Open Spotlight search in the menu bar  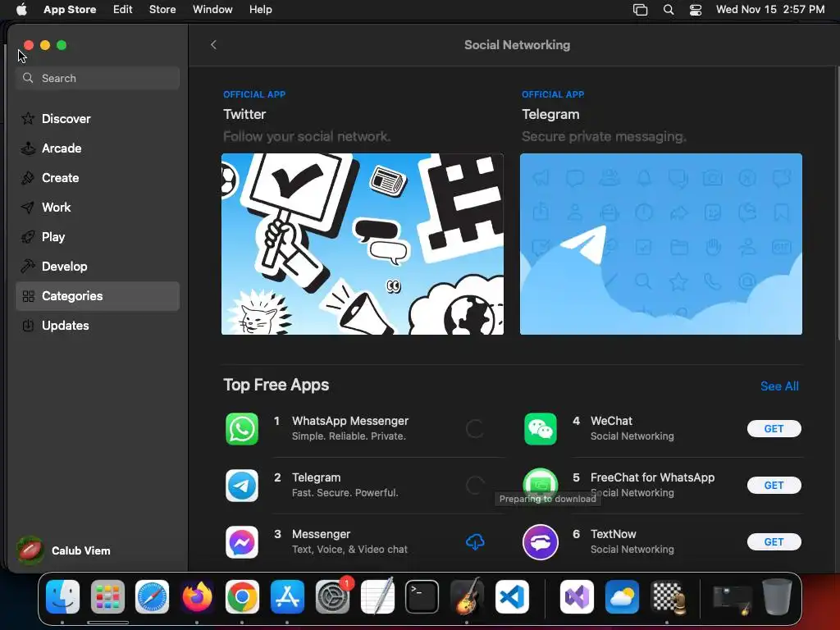tap(668, 10)
